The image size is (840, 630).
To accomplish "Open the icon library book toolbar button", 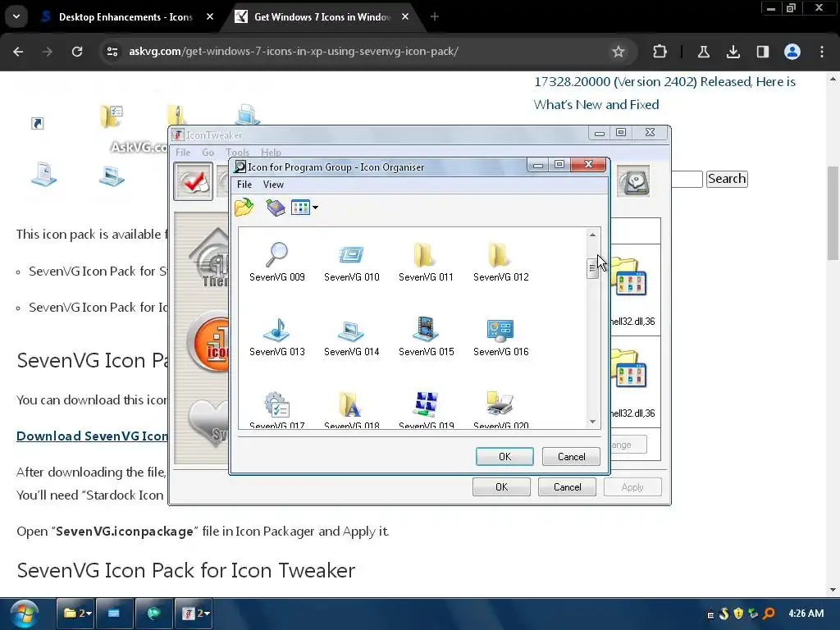I will pos(276,208).
